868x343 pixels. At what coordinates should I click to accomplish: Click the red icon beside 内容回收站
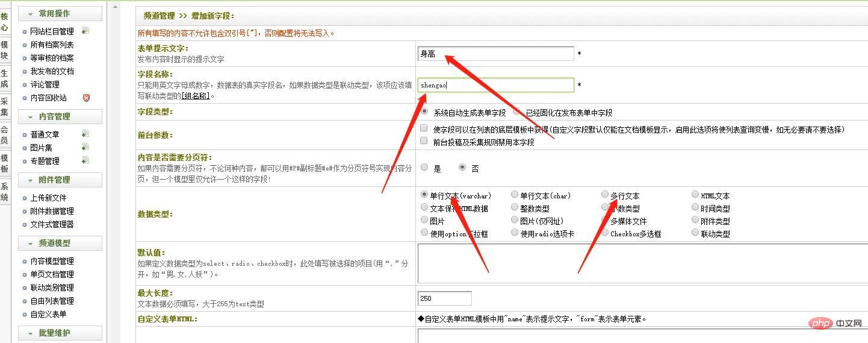point(86,98)
